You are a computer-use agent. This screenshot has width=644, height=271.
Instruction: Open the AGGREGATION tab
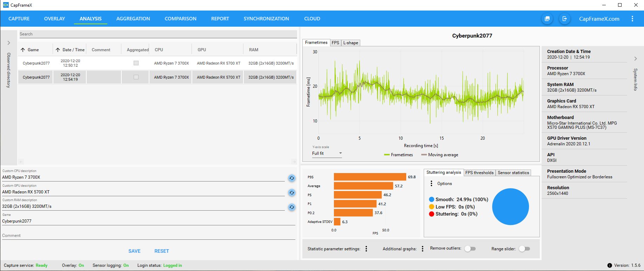[133, 19]
